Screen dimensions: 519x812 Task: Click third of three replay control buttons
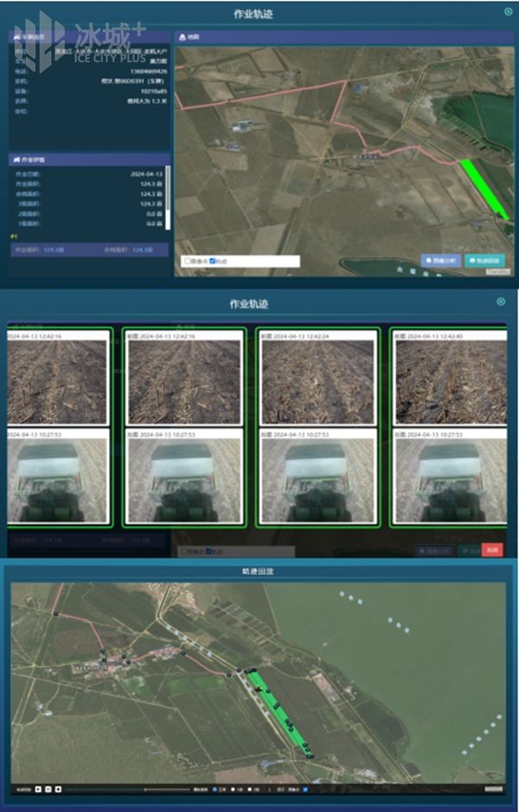pos(58,789)
